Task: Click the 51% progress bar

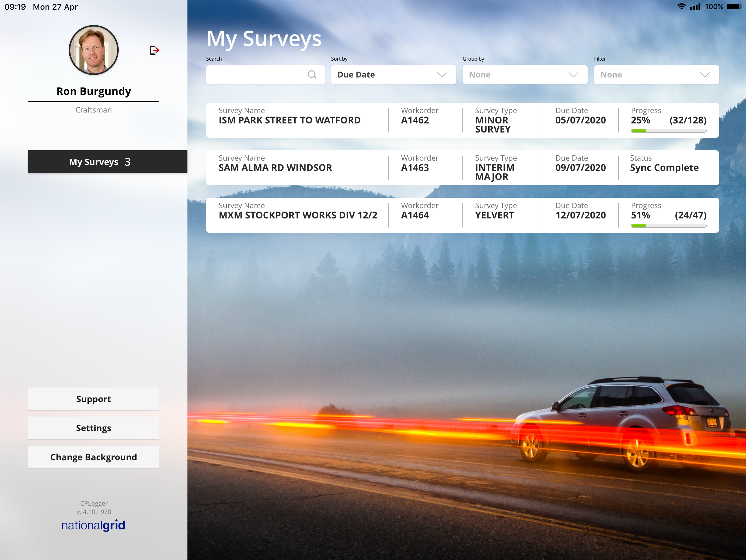Action: point(669,226)
